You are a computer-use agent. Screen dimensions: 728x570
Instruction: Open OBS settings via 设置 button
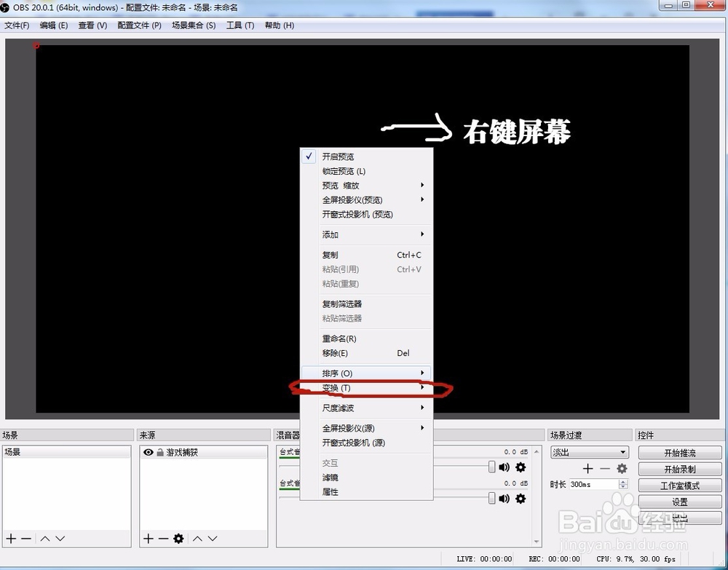(x=678, y=502)
